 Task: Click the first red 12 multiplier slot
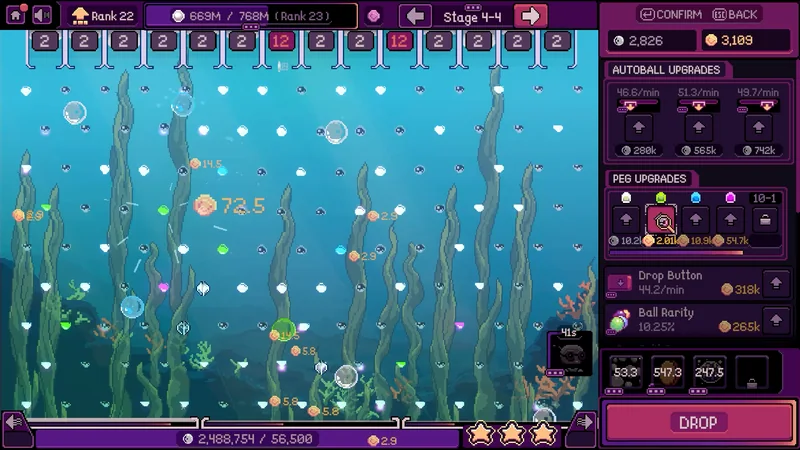[x=281, y=41]
